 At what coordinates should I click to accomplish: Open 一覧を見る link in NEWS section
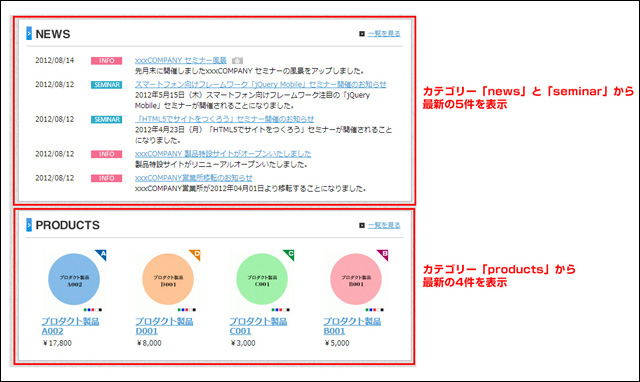(x=384, y=33)
